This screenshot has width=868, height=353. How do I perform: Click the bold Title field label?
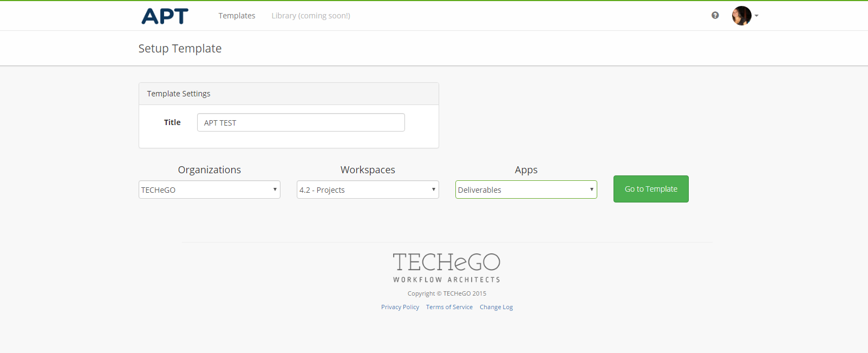click(172, 122)
